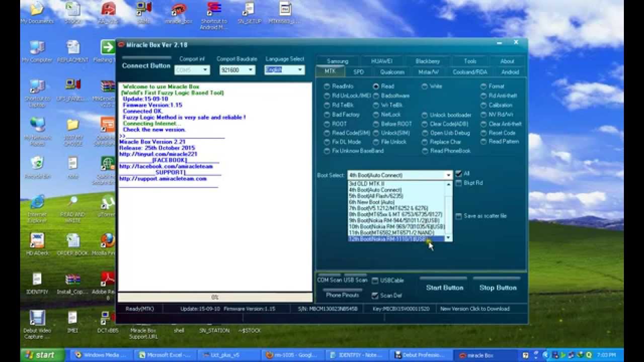The height and width of the screenshot is (362, 644).
Task: Click the Stop Button
Action: 498,288
